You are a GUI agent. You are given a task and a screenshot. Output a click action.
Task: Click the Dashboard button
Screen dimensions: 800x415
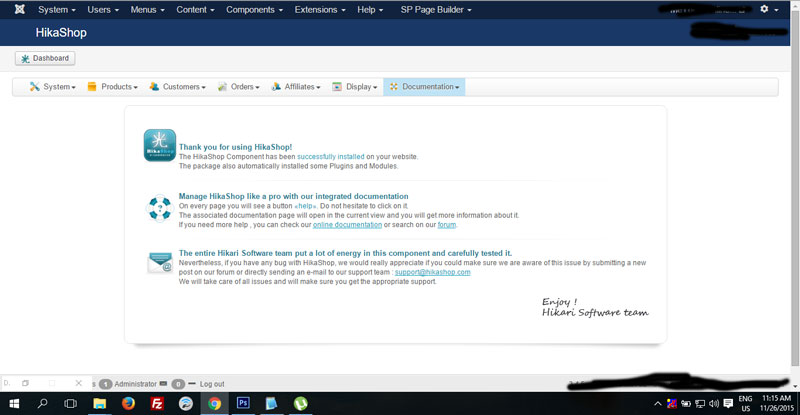tap(45, 58)
